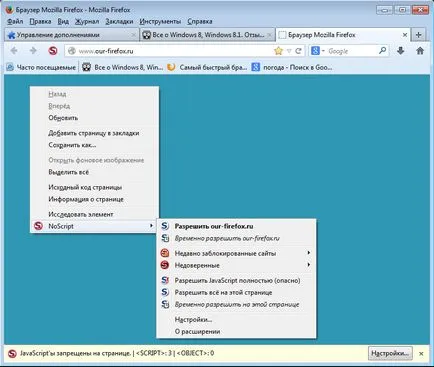The width and height of the screenshot is (434, 367).
Task: Expand Недоверенные submenu arrow
Action: (x=309, y=265)
